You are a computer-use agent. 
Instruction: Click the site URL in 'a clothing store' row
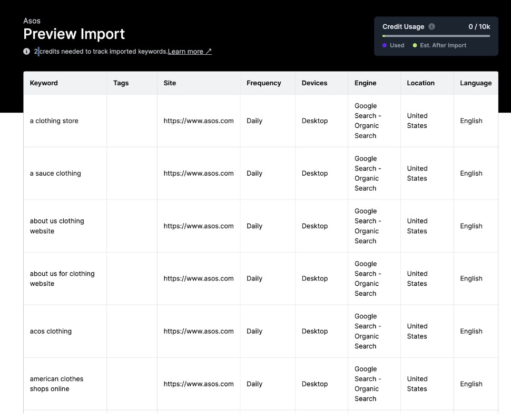(x=199, y=121)
